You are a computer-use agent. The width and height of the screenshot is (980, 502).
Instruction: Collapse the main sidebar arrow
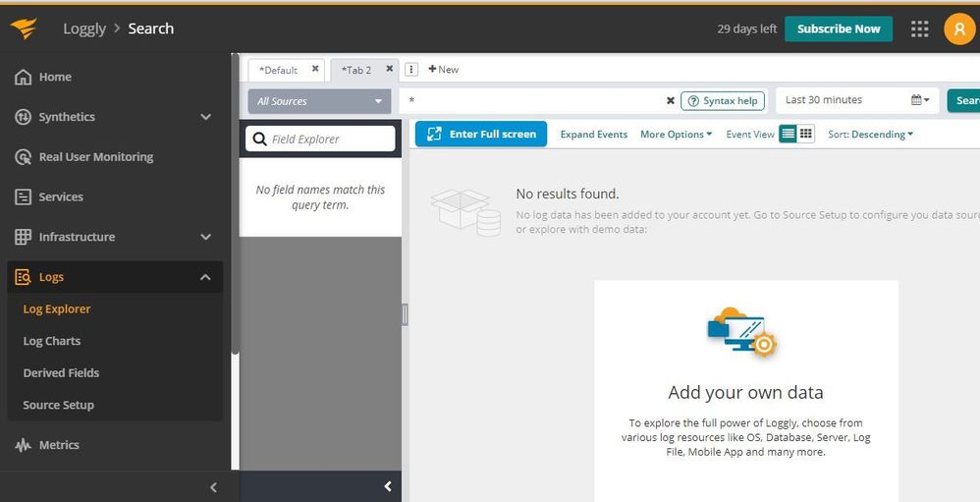point(213,487)
